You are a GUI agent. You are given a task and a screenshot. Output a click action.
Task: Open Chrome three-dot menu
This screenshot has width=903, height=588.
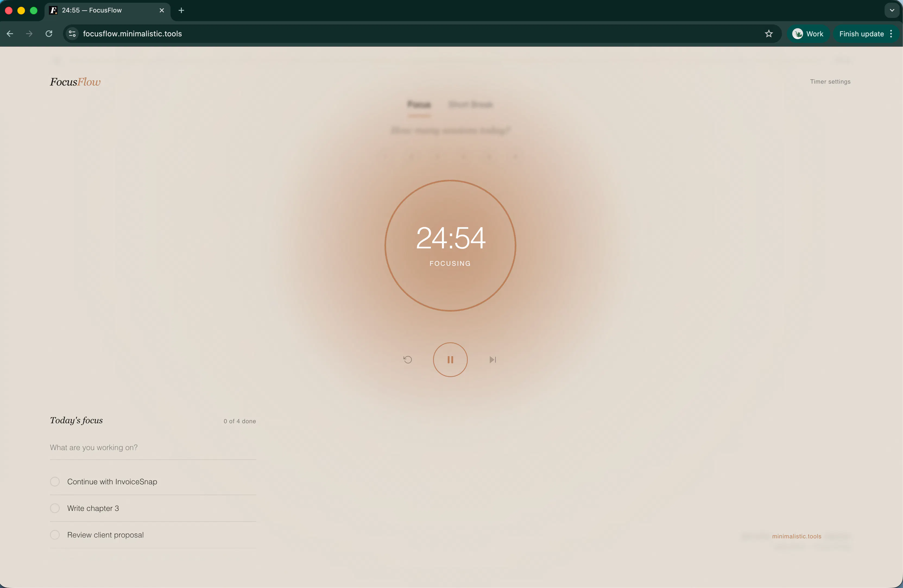(x=891, y=34)
